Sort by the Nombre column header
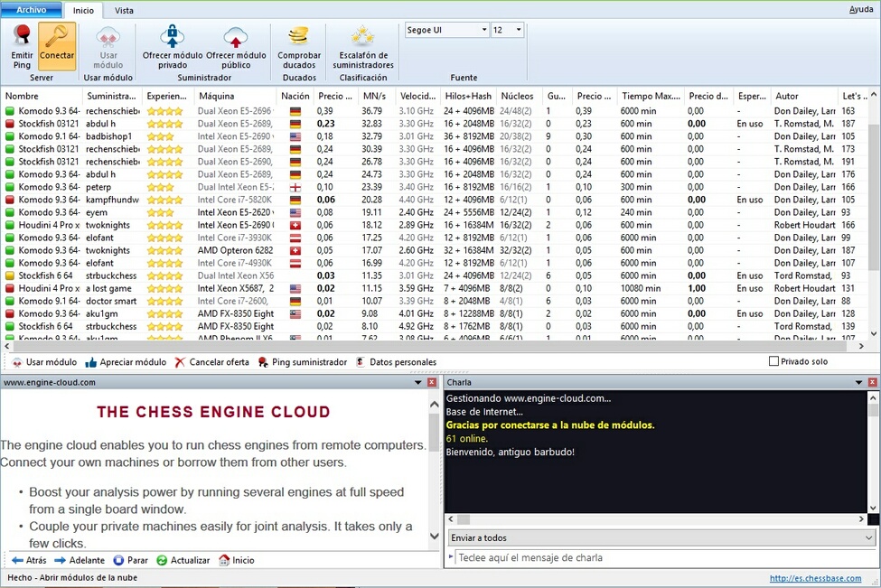The width and height of the screenshot is (881, 588). (42, 96)
